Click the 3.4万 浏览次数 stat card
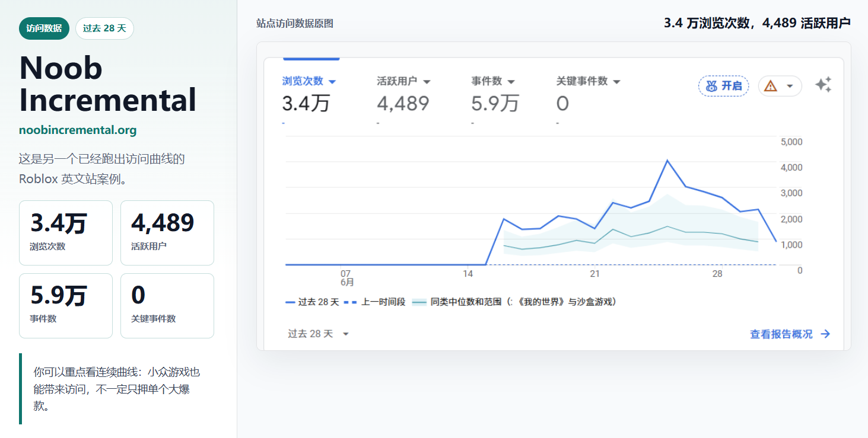The height and width of the screenshot is (438, 868). coord(66,233)
